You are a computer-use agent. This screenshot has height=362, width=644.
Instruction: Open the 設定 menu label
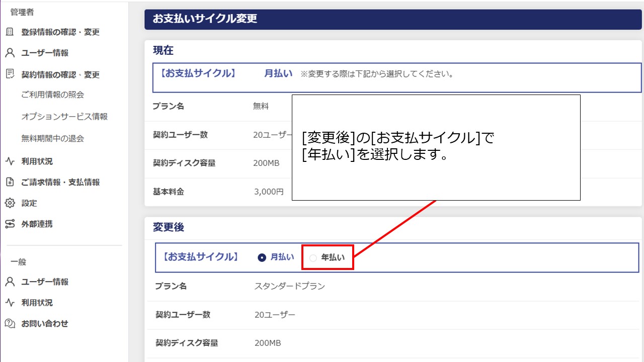click(29, 203)
